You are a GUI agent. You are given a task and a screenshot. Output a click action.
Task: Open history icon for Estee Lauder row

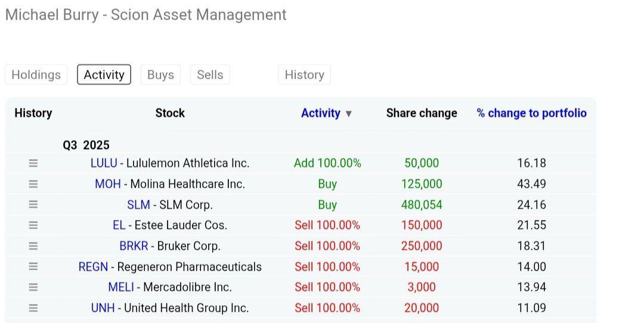(x=33, y=225)
